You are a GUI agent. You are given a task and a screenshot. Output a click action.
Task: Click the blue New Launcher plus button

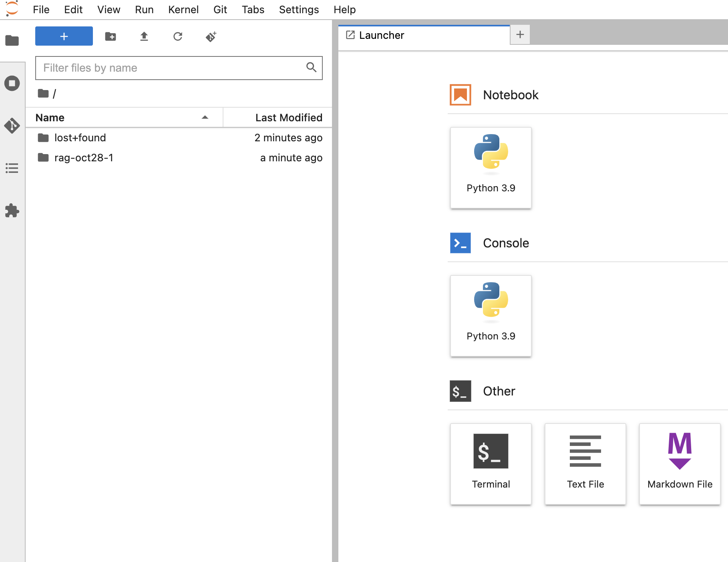[x=64, y=36]
